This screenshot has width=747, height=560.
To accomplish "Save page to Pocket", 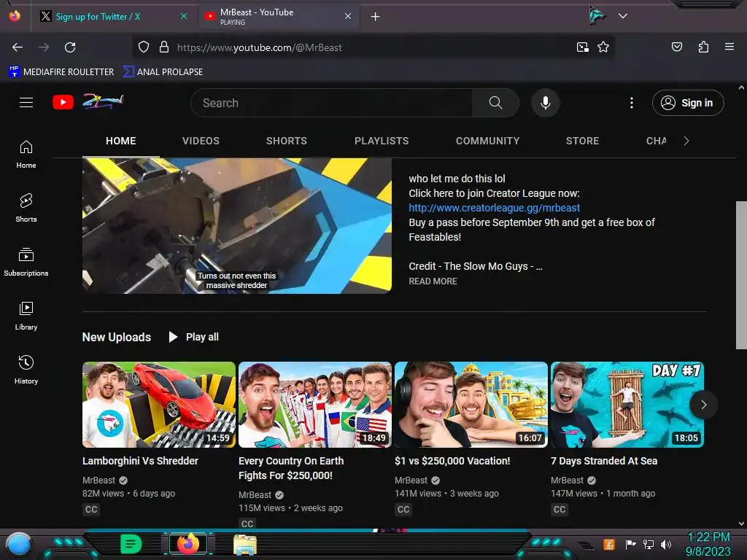I will click(676, 47).
